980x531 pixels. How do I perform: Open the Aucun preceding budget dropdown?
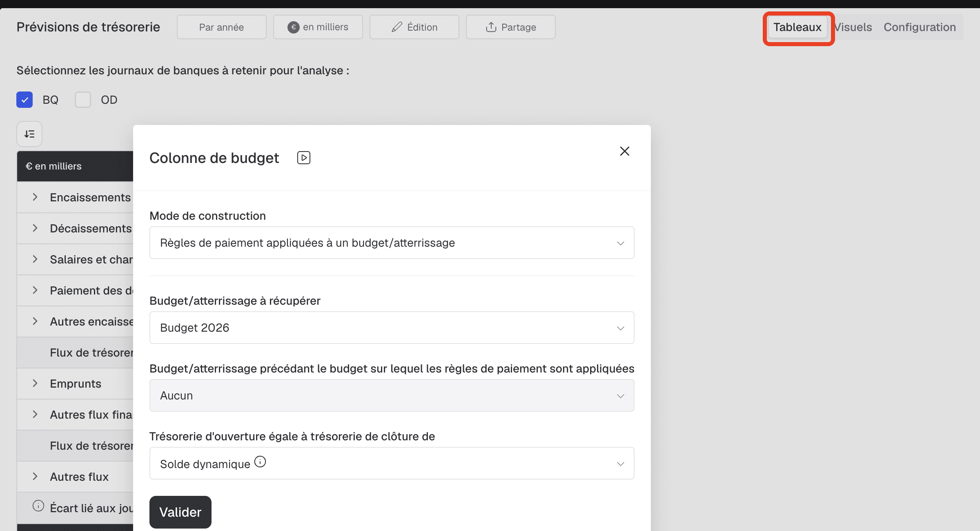[392, 395]
